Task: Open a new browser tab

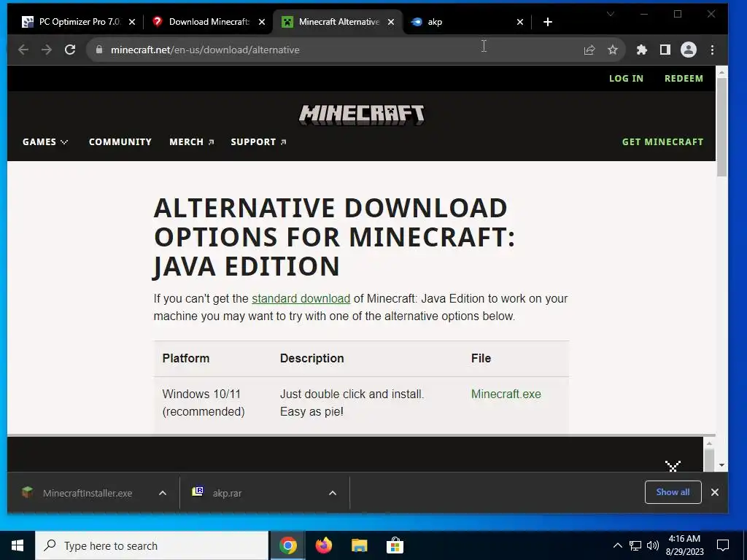Action: coord(548,22)
